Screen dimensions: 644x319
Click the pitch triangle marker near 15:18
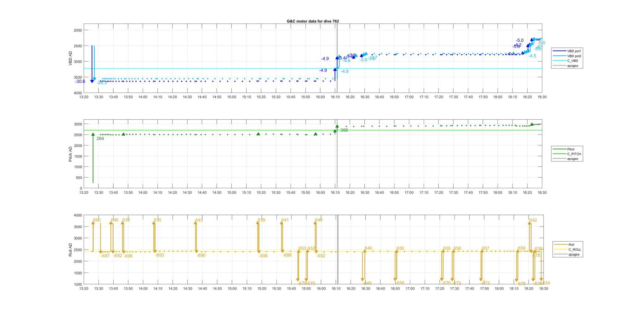[x=258, y=134]
